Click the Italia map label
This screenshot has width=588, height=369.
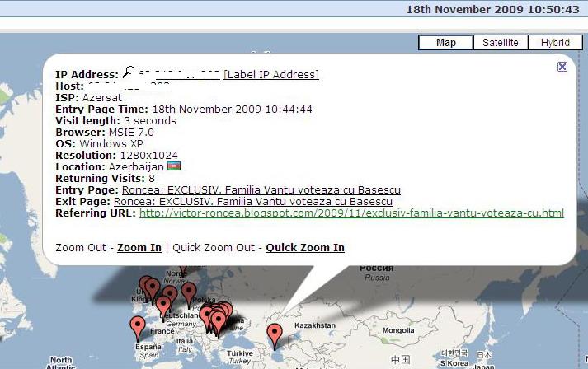[x=185, y=341]
